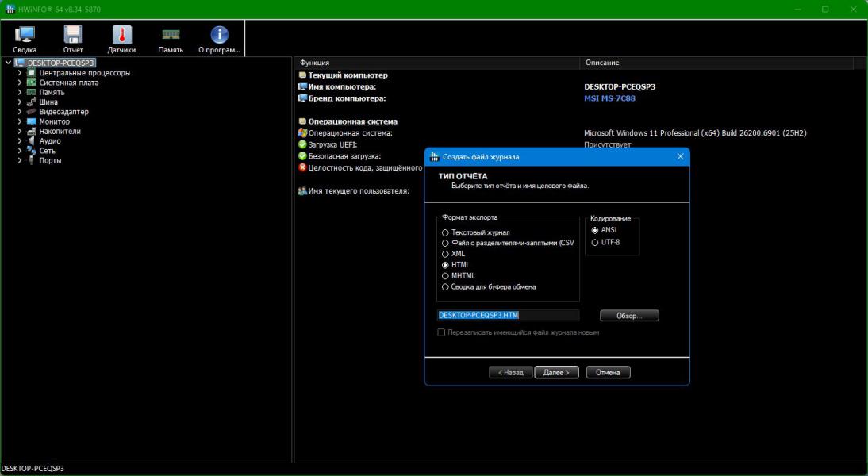This screenshot has height=476, width=868.
Task: Click the Память memory toolbar icon
Action: point(171,38)
